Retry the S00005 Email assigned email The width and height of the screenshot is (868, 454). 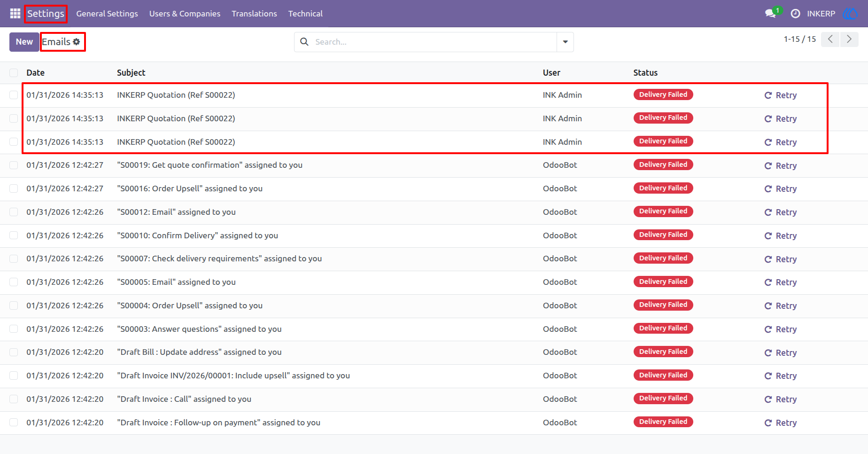[780, 282]
